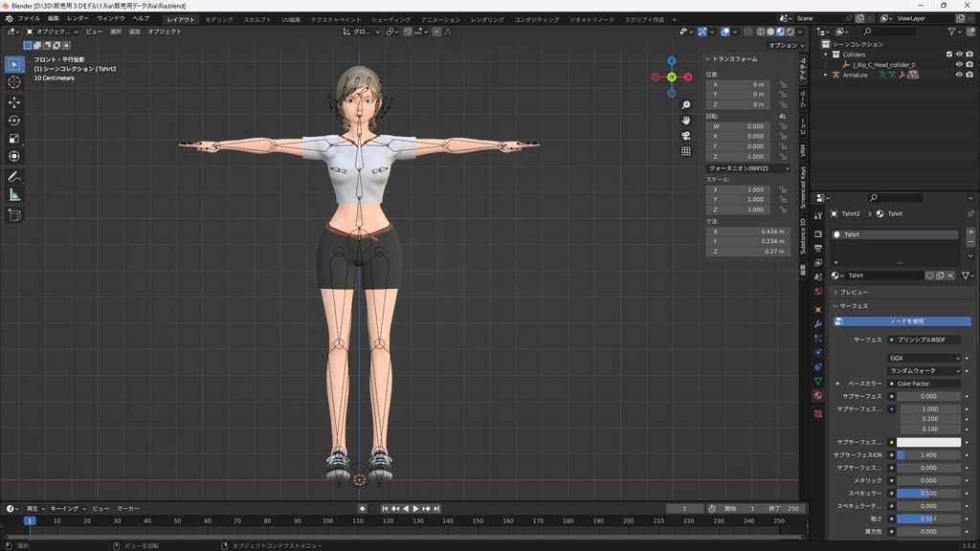The height and width of the screenshot is (551, 980).
Task: Hide the Armature using its eye icon
Action: coord(959,75)
